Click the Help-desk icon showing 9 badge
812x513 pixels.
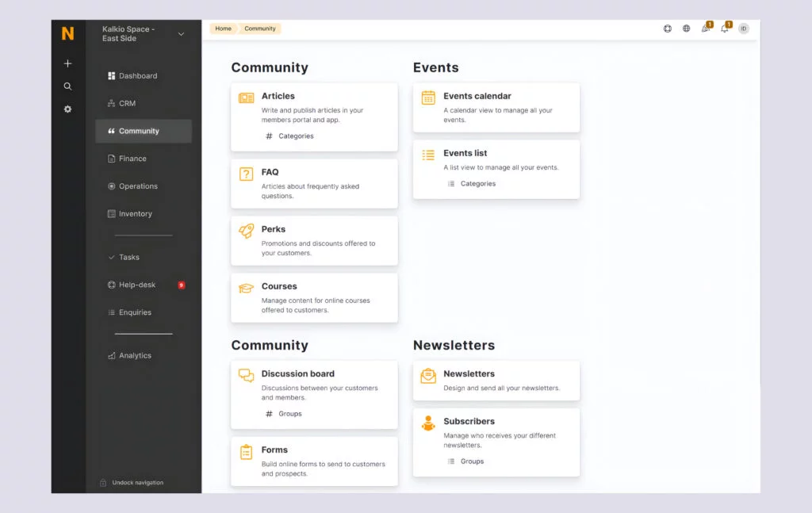tap(111, 285)
